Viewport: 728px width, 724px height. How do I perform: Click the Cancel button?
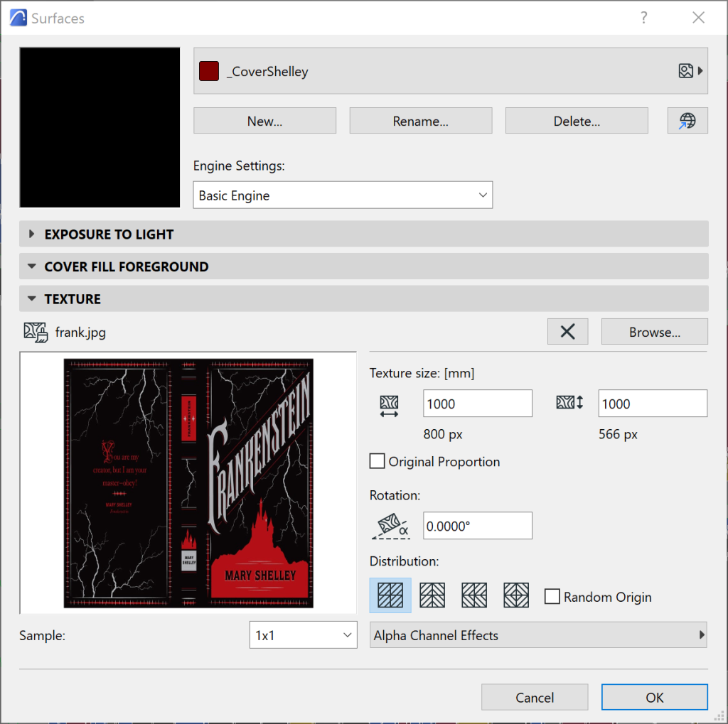[535, 697]
